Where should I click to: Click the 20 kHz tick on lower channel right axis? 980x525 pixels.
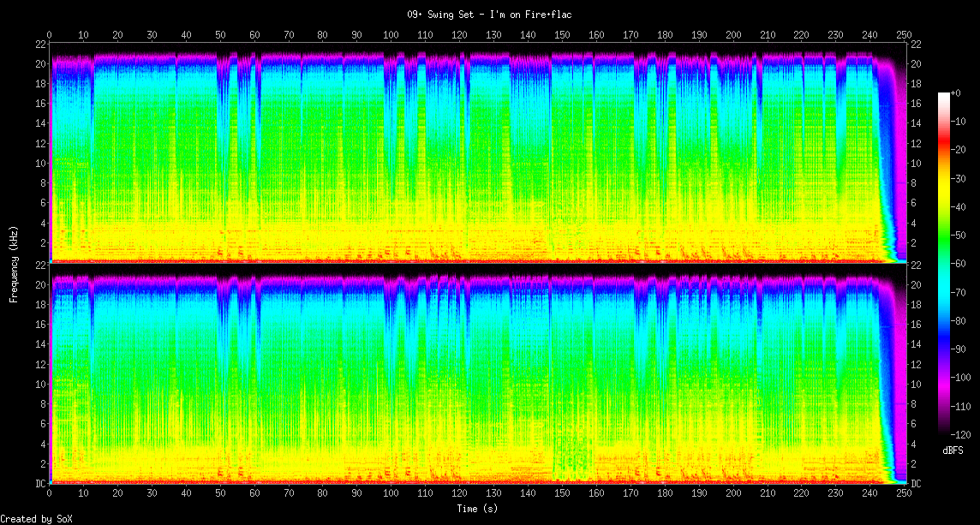click(x=915, y=285)
